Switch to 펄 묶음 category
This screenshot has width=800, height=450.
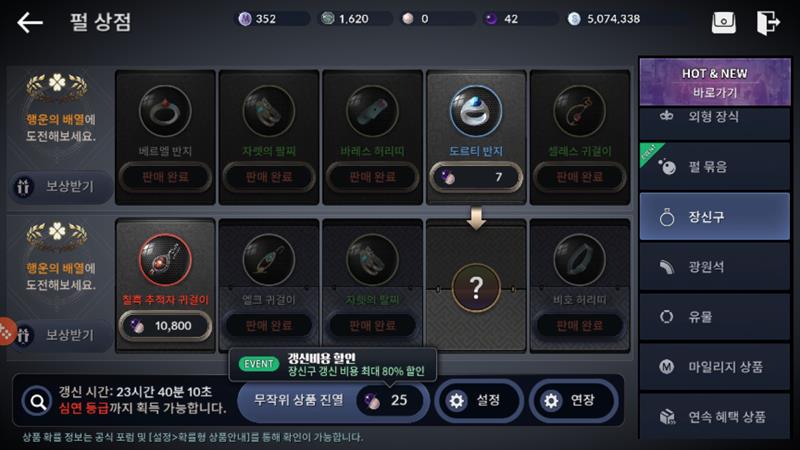714,166
